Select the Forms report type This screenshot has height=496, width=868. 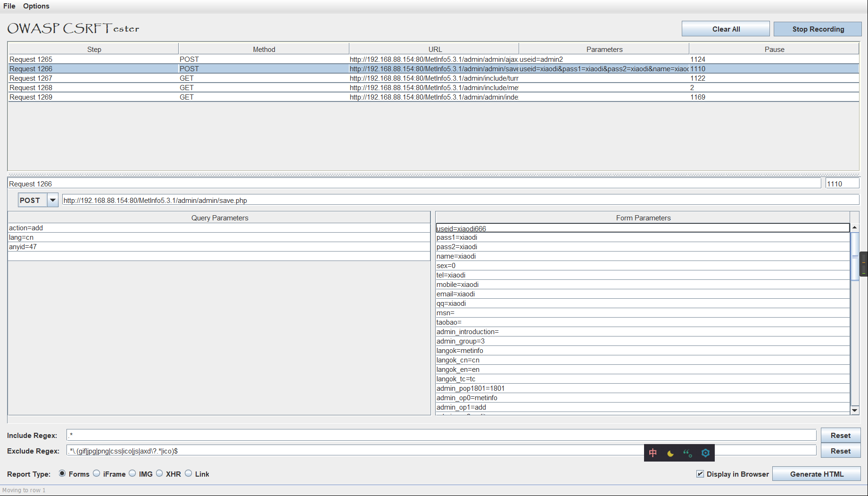(62, 473)
